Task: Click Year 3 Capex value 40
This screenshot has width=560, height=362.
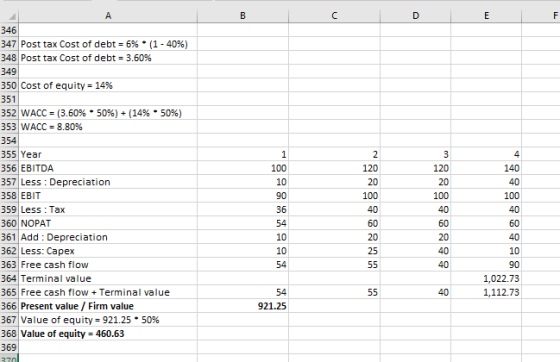Action: [x=415, y=251]
